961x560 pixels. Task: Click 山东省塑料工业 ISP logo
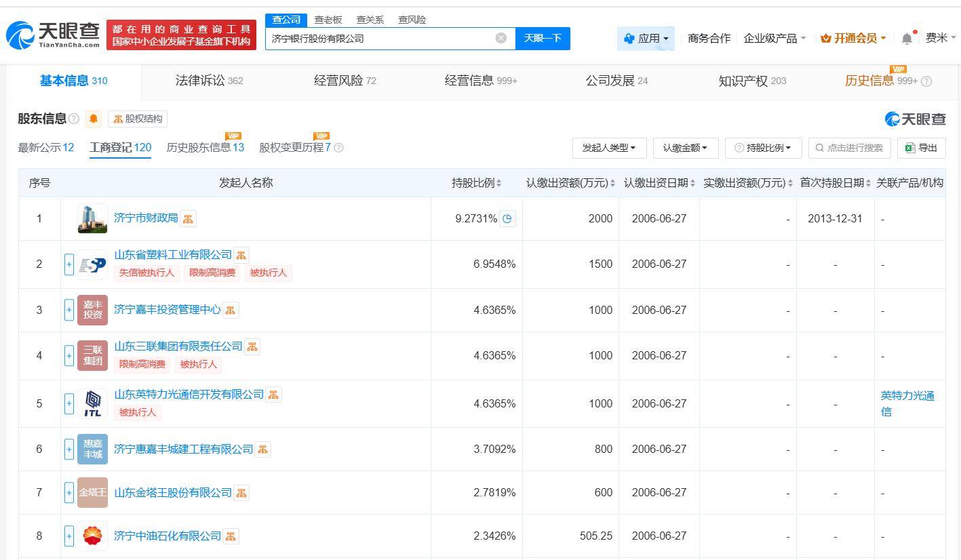92,264
